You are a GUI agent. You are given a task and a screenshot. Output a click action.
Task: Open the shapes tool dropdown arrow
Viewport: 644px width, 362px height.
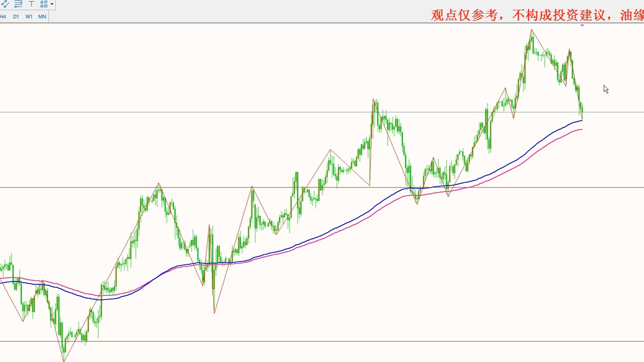tap(52, 4)
